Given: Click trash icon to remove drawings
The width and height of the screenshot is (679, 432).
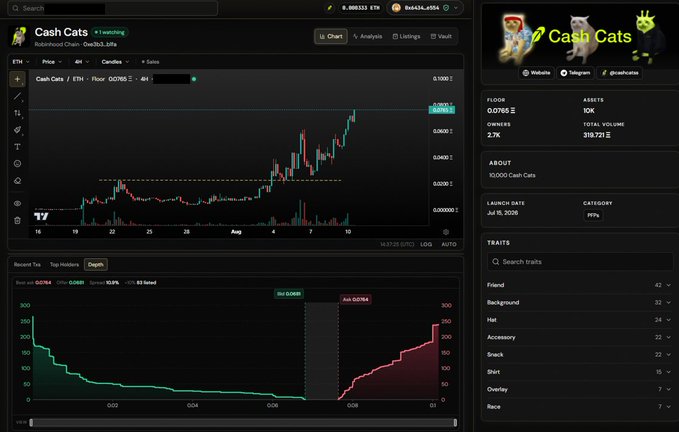Looking at the screenshot, I should [17, 220].
